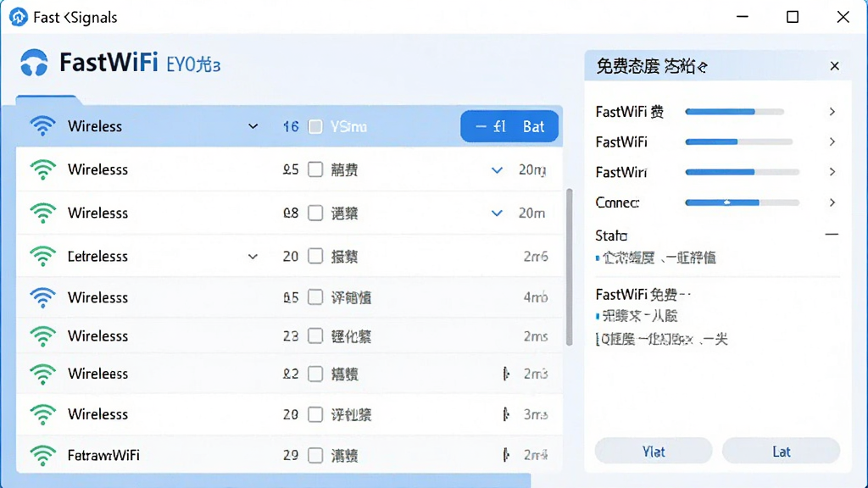
Task: Click the Wi-Fi icon of the FatrawWiFi row
Action: point(42,455)
